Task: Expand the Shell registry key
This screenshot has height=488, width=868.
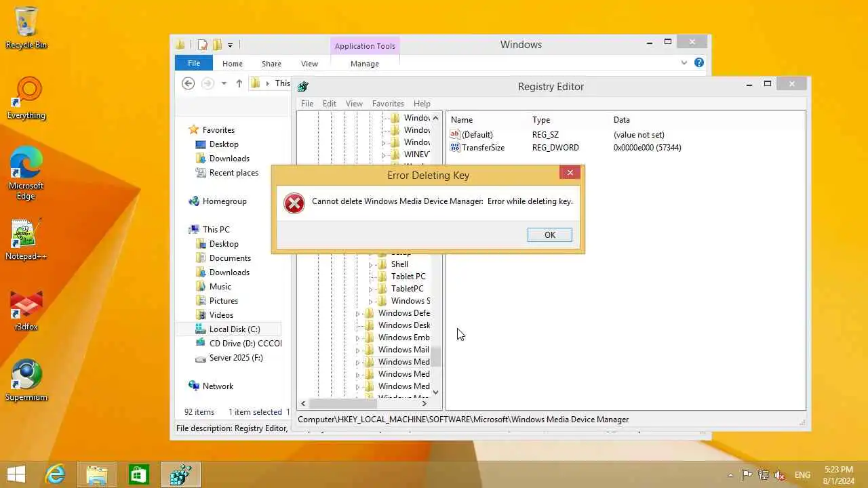Action: pyautogui.click(x=371, y=264)
